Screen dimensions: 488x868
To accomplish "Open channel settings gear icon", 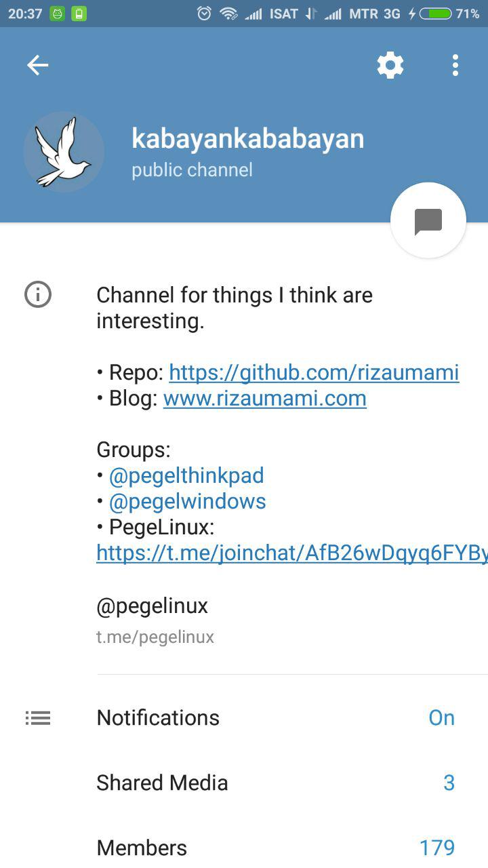I will click(390, 65).
